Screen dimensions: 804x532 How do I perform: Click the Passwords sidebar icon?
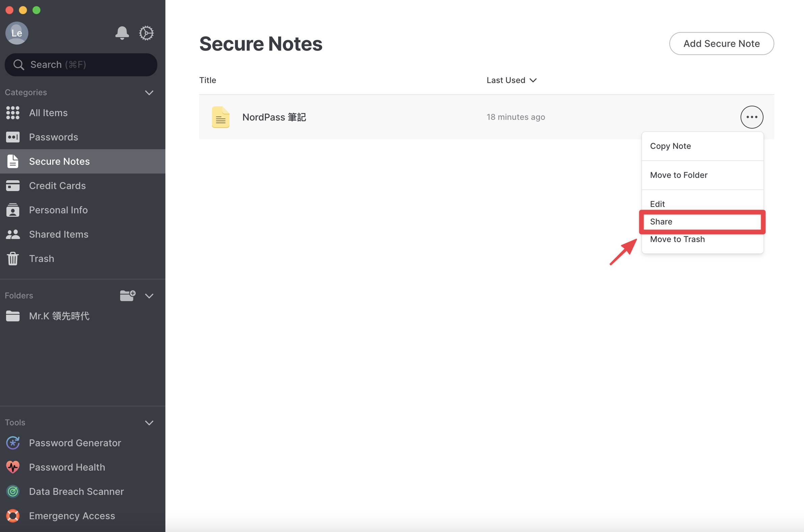[13, 137]
